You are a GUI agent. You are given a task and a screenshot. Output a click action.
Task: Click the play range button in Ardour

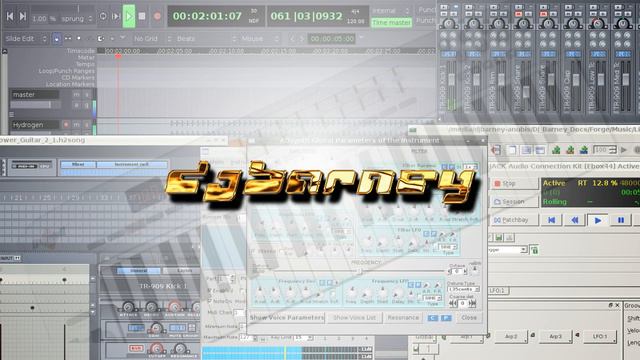click(116, 16)
